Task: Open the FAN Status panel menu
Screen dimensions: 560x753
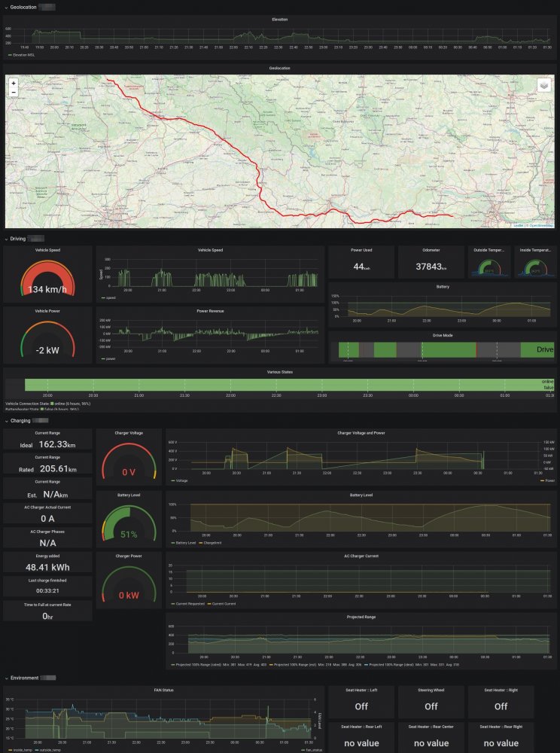Action: point(163,691)
